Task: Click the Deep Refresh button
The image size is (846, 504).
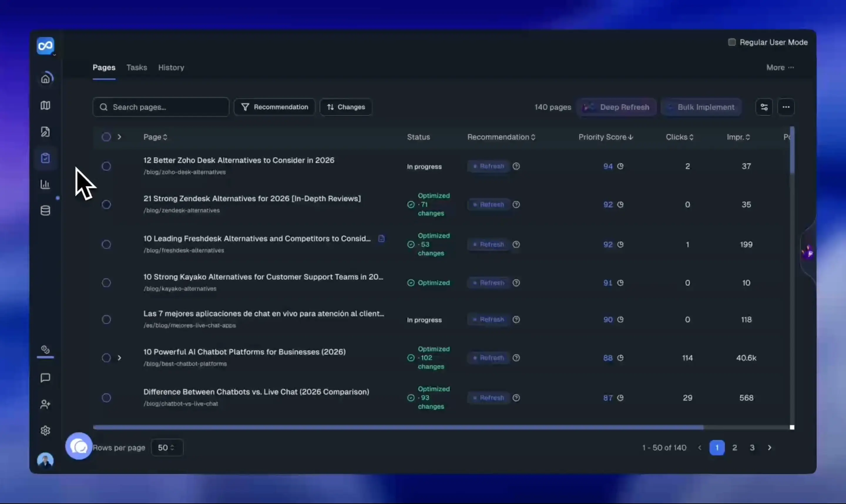Action: coord(616,107)
